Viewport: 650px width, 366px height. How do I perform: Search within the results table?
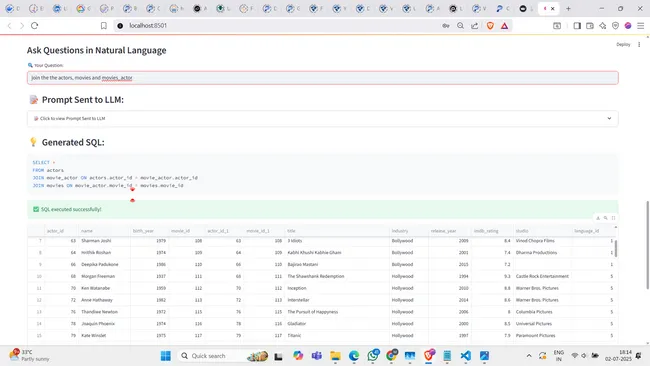[606, 218]
